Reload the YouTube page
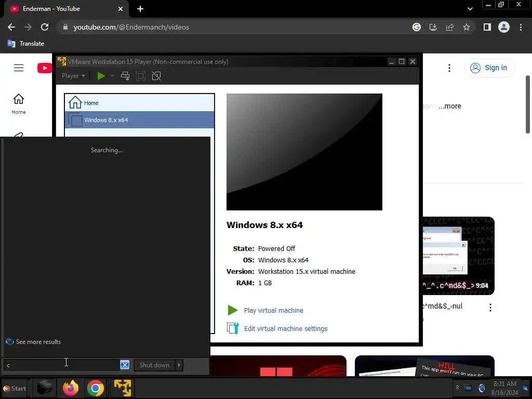Screen dimensions: 532x399 45,27
